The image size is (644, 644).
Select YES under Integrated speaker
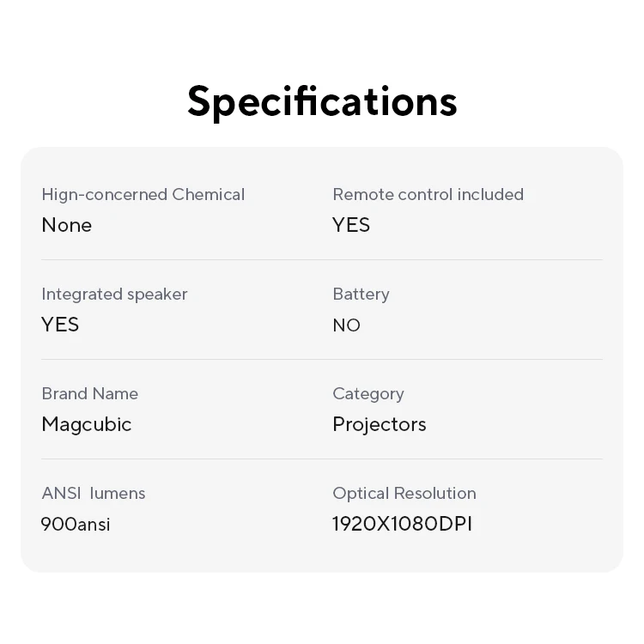60,325
